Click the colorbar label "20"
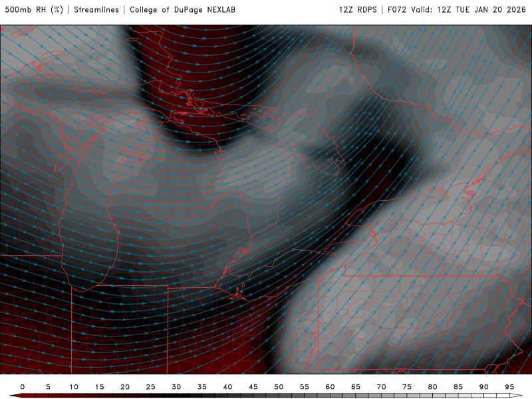Image resolution: width=532 pixels, height=399 pixels. coord(125,387)
